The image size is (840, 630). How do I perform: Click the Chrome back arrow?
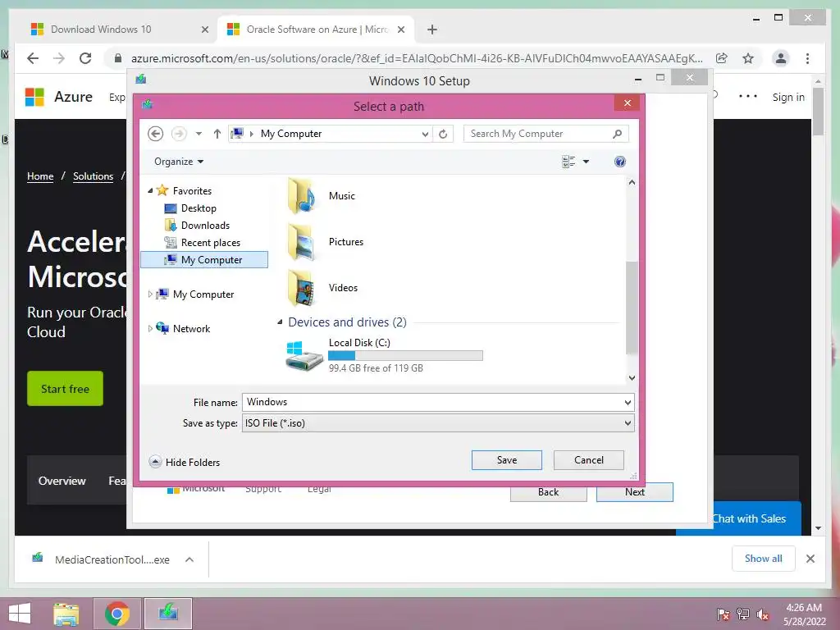33,58
